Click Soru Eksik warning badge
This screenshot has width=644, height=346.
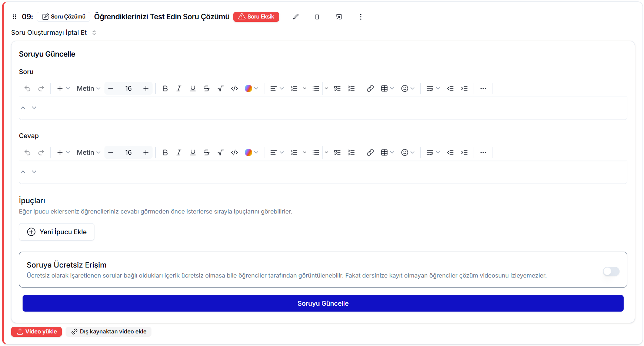[x=256, y=17]
